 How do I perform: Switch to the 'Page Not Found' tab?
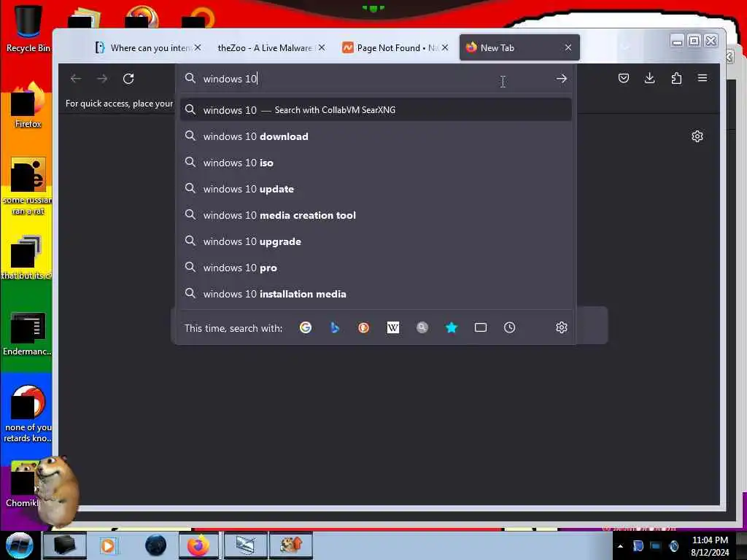point(390,47)
